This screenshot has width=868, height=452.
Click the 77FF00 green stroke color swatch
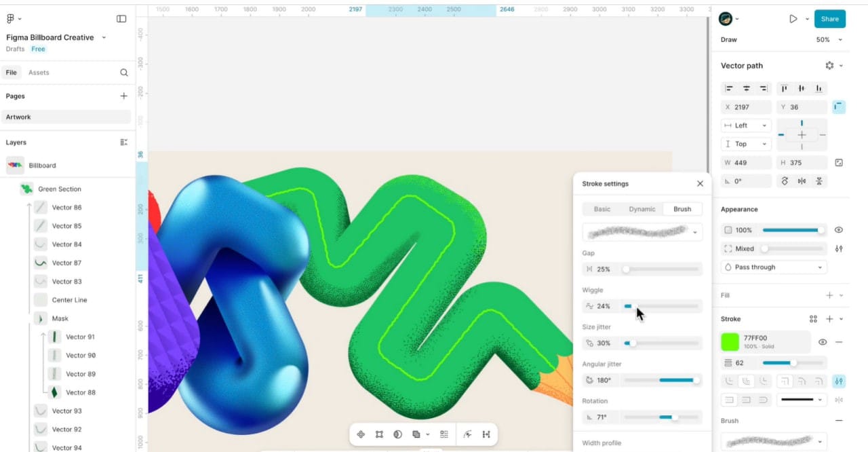[x=730, y=341]
